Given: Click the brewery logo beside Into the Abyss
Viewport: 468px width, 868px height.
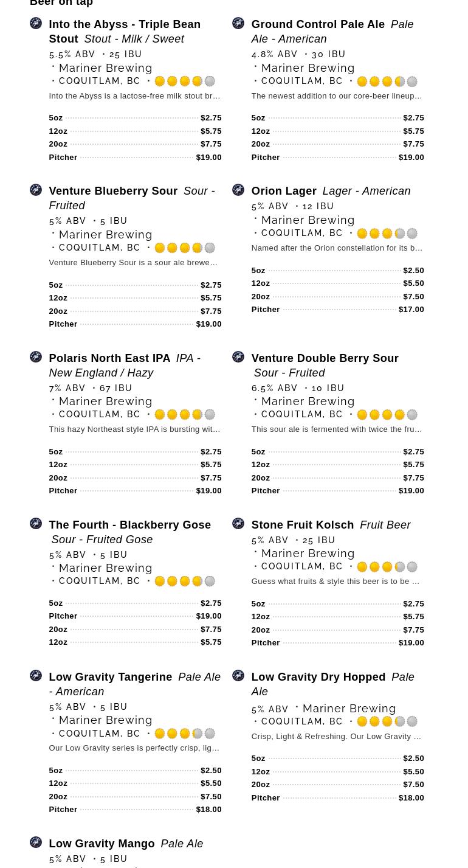Looking at the screenshot, I should [x=36, y=23].
